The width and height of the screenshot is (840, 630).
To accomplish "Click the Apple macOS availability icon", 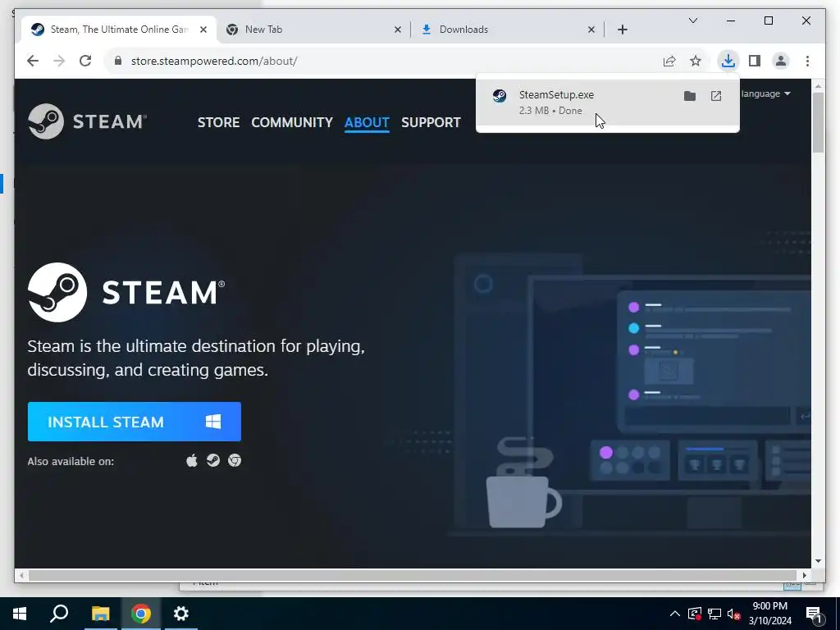I will pos(192,460).
